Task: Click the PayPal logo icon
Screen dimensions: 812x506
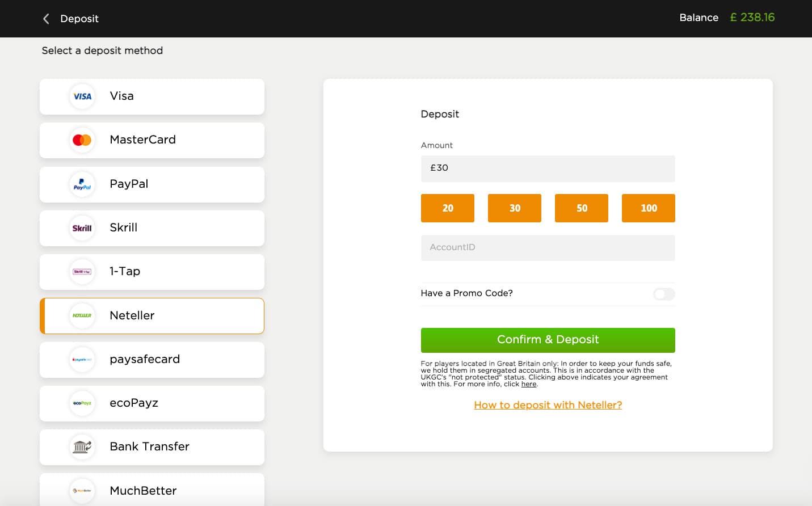Action: [82, 184]
